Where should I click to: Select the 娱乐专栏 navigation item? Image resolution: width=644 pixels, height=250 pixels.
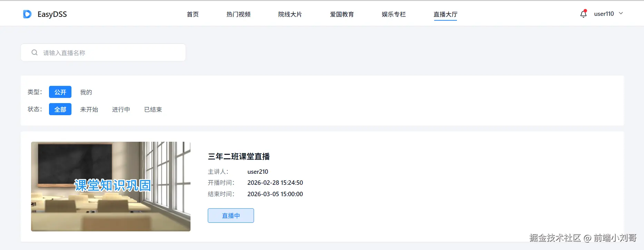pyautogui.click(x=394, y=14)
